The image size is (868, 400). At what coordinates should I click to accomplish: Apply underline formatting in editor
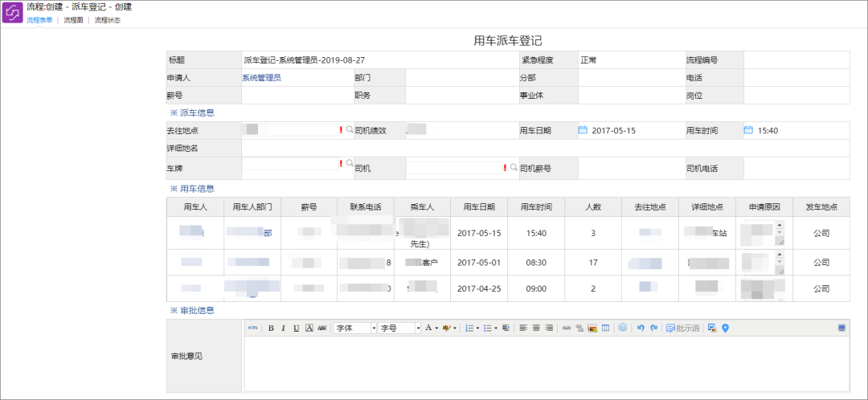pos(296,328)
